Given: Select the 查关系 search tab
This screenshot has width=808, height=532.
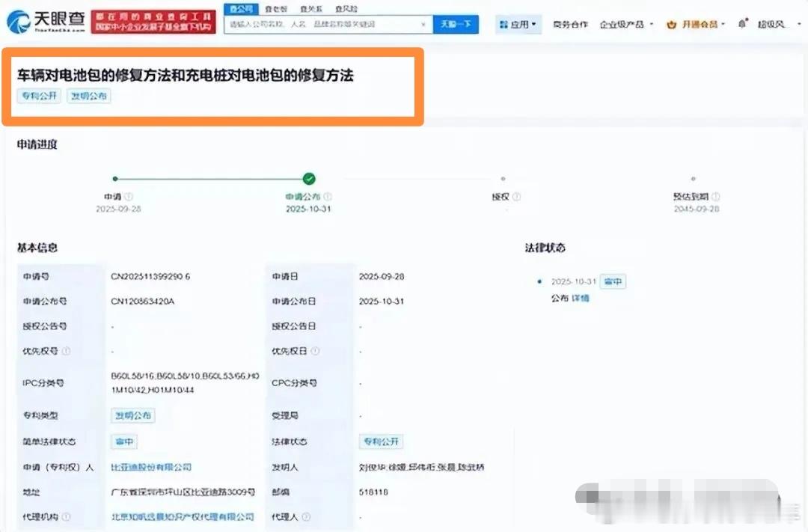Looking at the screenshot, I should point(310,9).
